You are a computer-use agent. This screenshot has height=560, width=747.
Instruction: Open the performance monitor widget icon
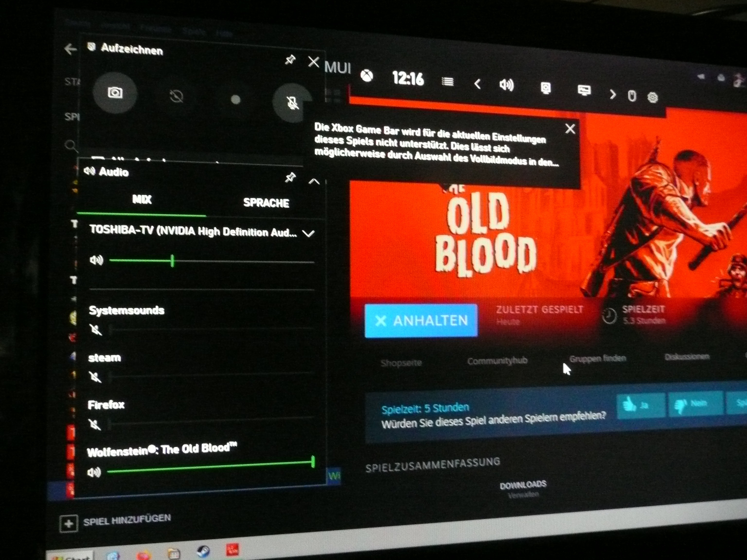pos(584,90)
